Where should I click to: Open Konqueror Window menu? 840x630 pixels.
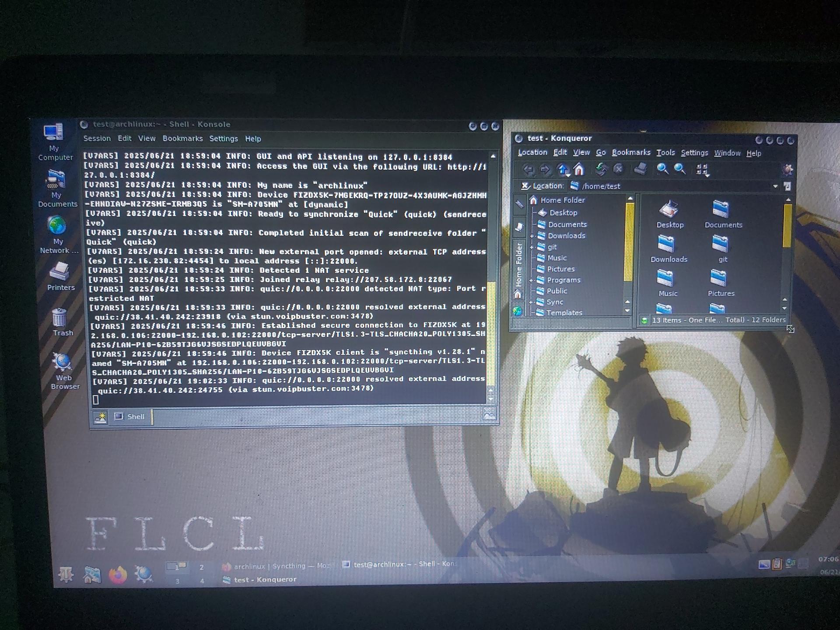click(x=727, y=153)
